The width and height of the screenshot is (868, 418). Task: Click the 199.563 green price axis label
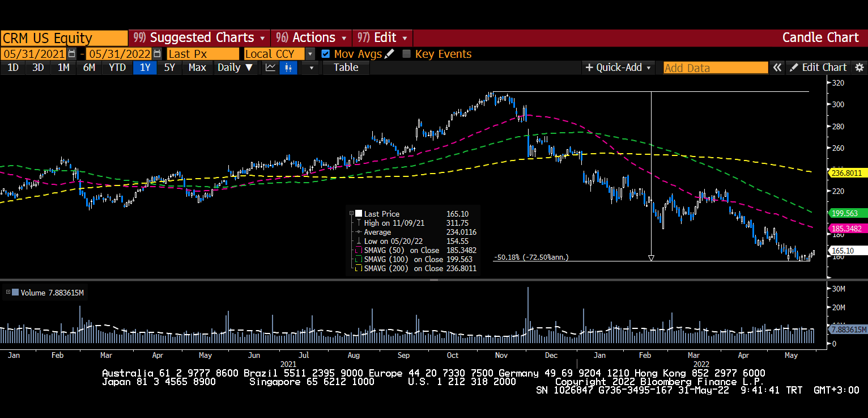click(848, 213)
